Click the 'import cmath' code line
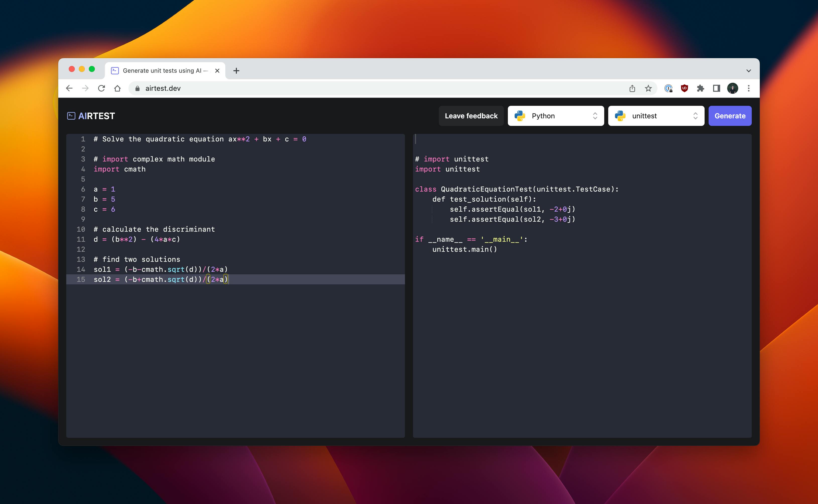 (119, 169)
